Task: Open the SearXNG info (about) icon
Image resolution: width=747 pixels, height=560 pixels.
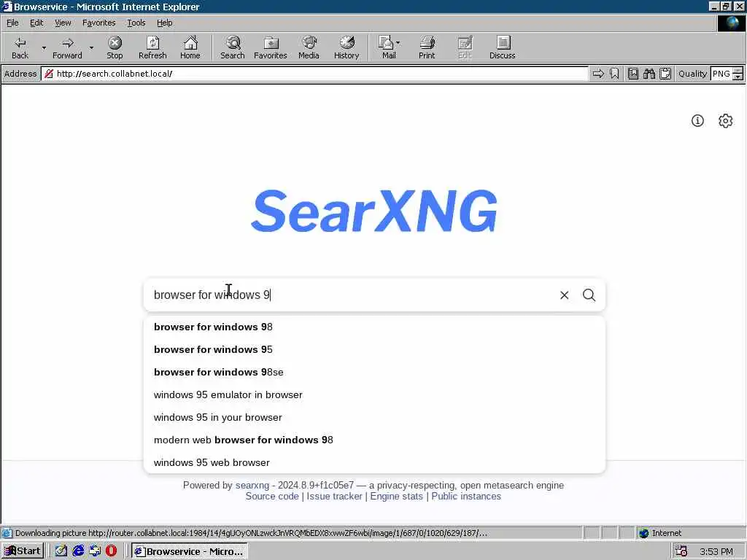Action: [697, 121]
